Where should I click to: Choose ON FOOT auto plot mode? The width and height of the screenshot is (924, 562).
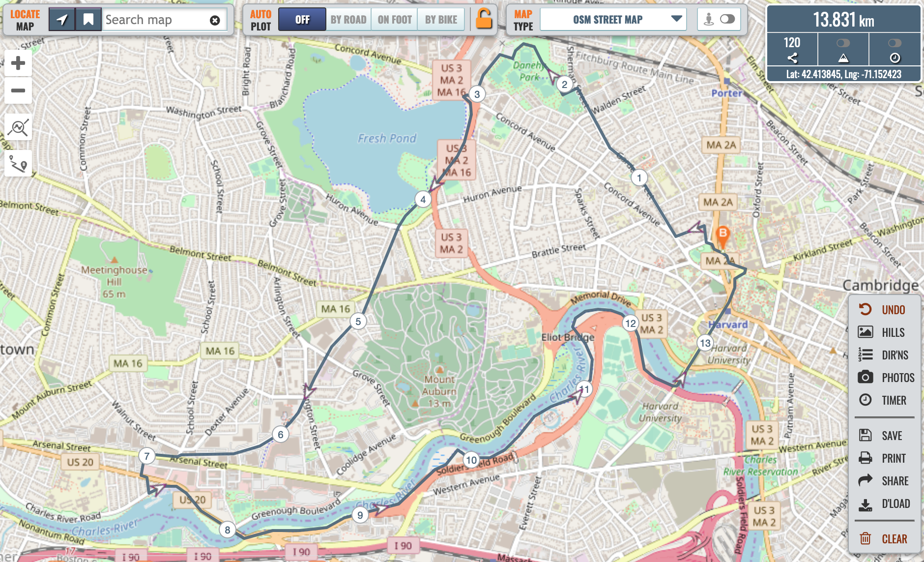point(394,20)
